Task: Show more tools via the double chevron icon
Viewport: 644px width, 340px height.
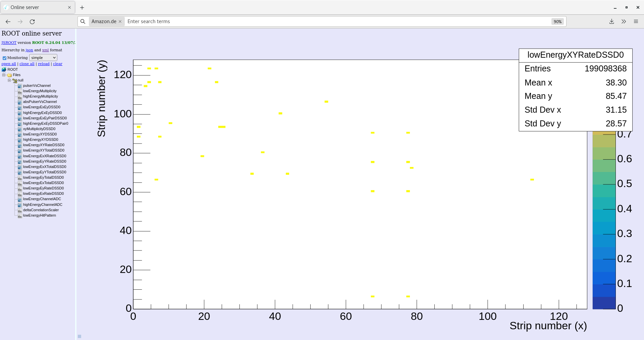Action: [x=624, y=21]
